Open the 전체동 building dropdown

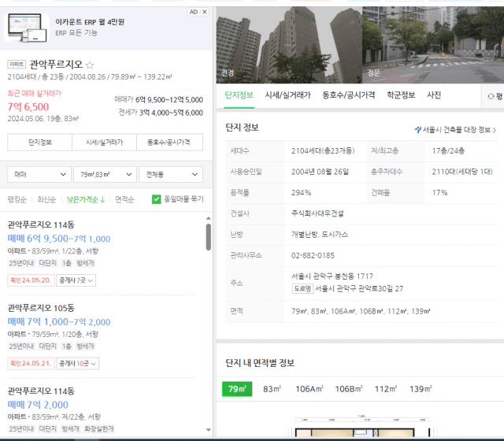pyautogui.click(x=171, y=174)
